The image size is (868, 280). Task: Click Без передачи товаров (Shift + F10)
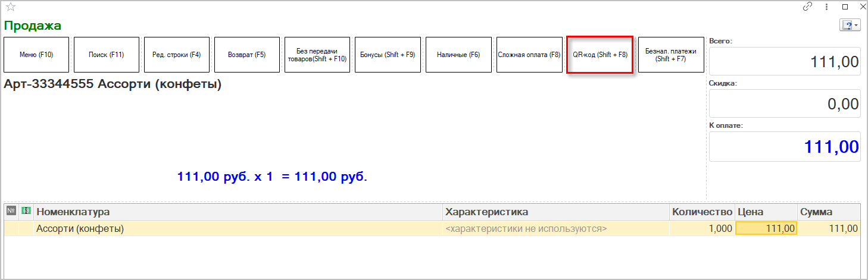[x=317, y=55]
